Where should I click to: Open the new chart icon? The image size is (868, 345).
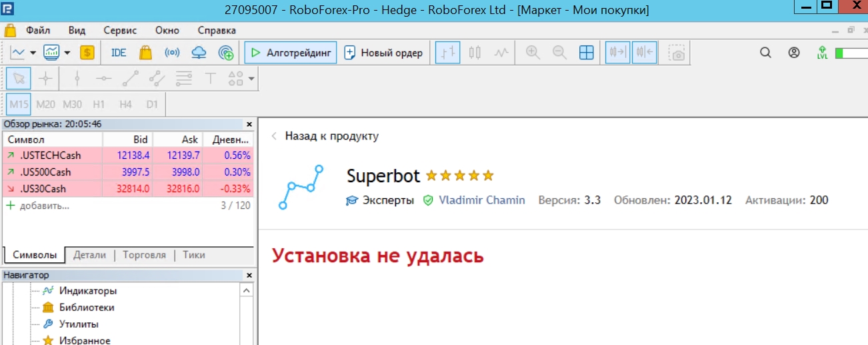17,53
